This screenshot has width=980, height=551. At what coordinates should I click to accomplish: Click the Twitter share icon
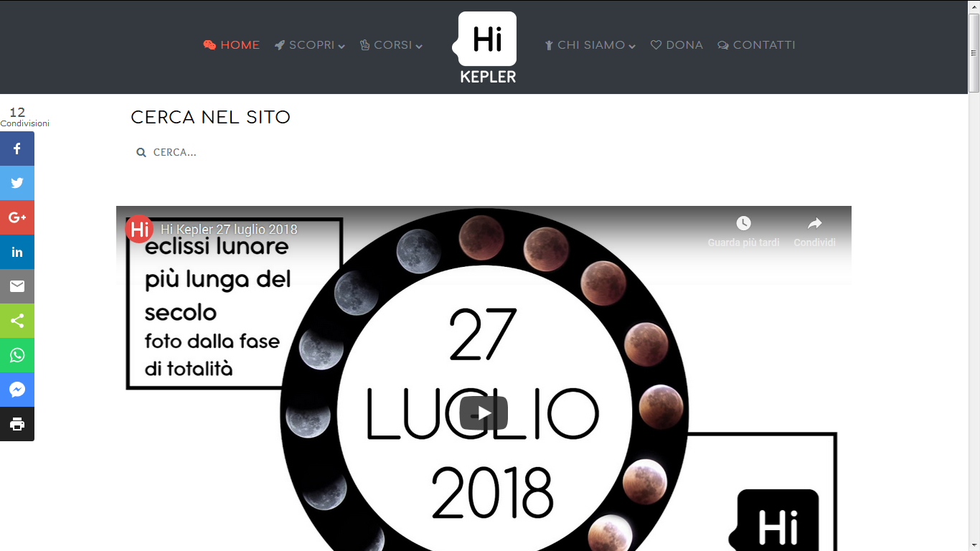17,183
